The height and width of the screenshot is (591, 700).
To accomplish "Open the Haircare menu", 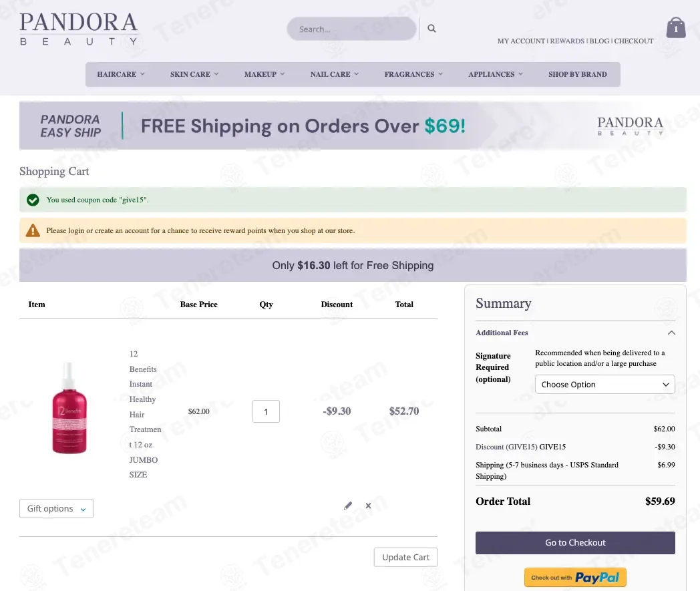I will click(x=121, y=74).
